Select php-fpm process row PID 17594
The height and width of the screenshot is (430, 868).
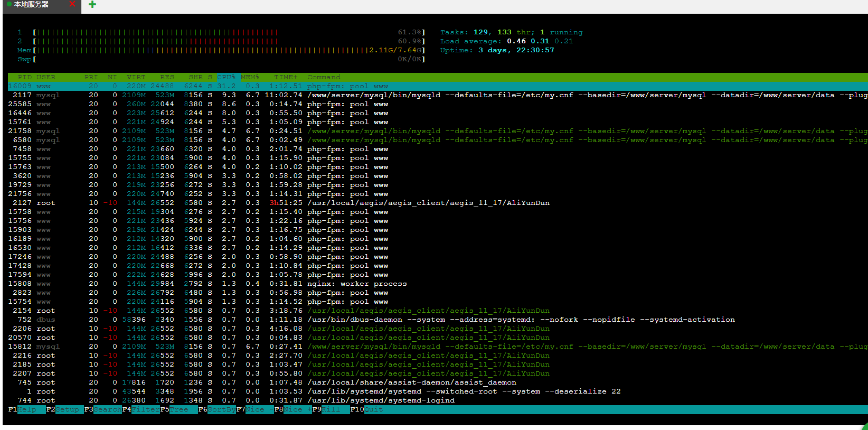pyautogui.click(x=438, y=275)
